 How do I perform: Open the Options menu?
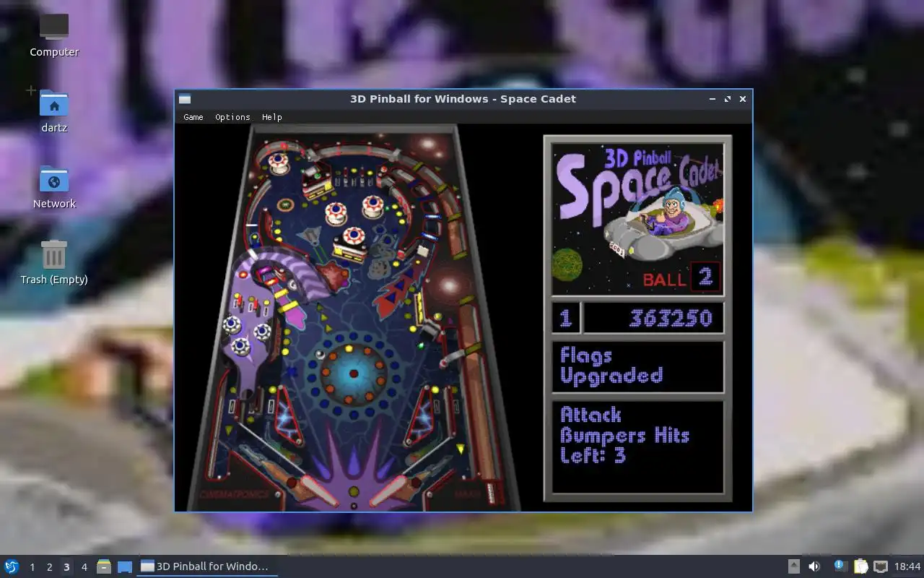[232, 117]
